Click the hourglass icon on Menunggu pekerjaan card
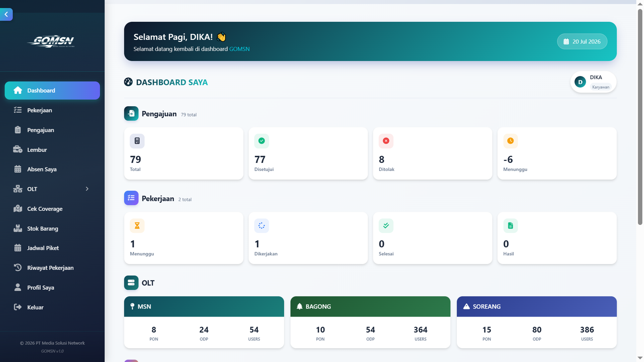The height and width of the screenshot is (362, 644). pyautogui.click(x=137, y=226)
